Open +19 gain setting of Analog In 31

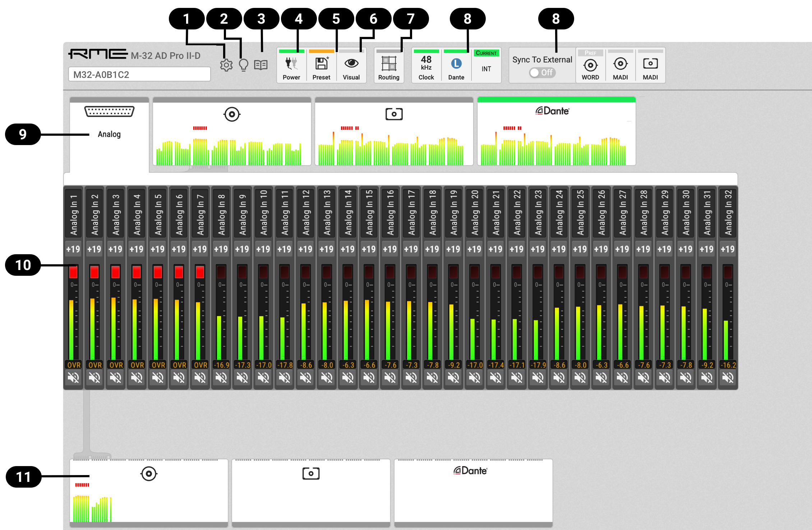pos(707,249)
